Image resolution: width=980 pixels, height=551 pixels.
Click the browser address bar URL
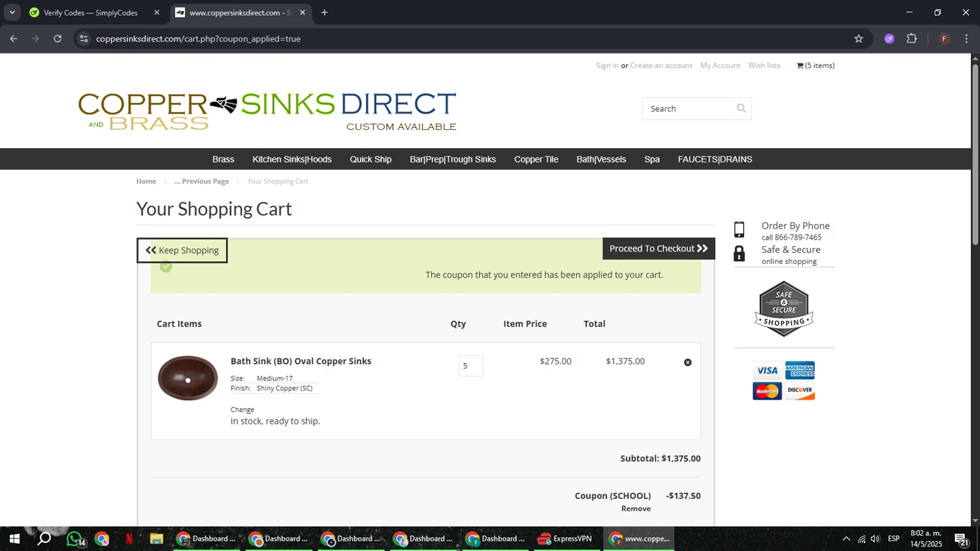click(199, 39)
